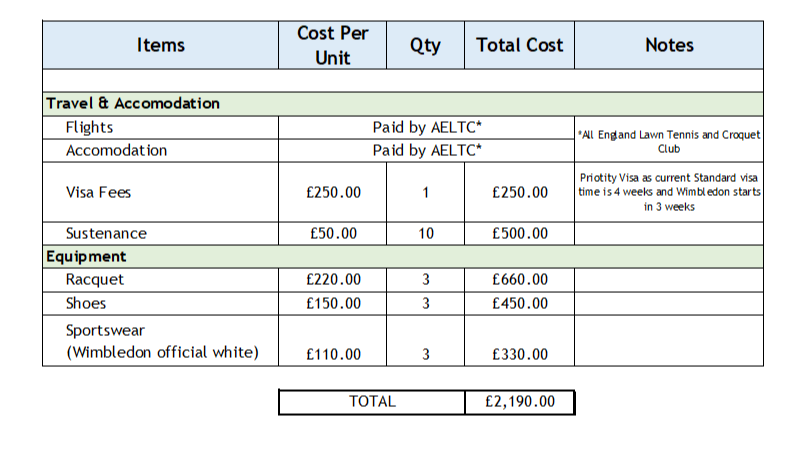Select the Sportswear total £330.00 cell
This screenshot has width=809, height=457.
[x=519, y=341]
